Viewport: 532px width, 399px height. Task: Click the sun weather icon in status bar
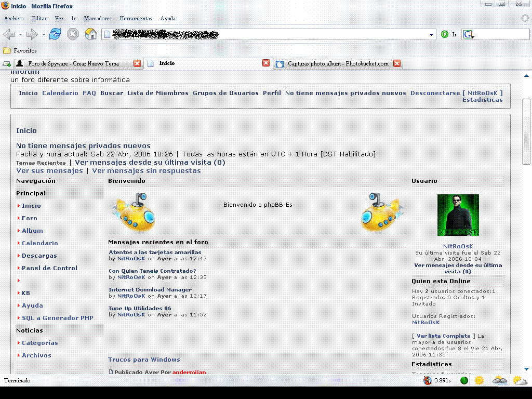[x=479, y=380]
